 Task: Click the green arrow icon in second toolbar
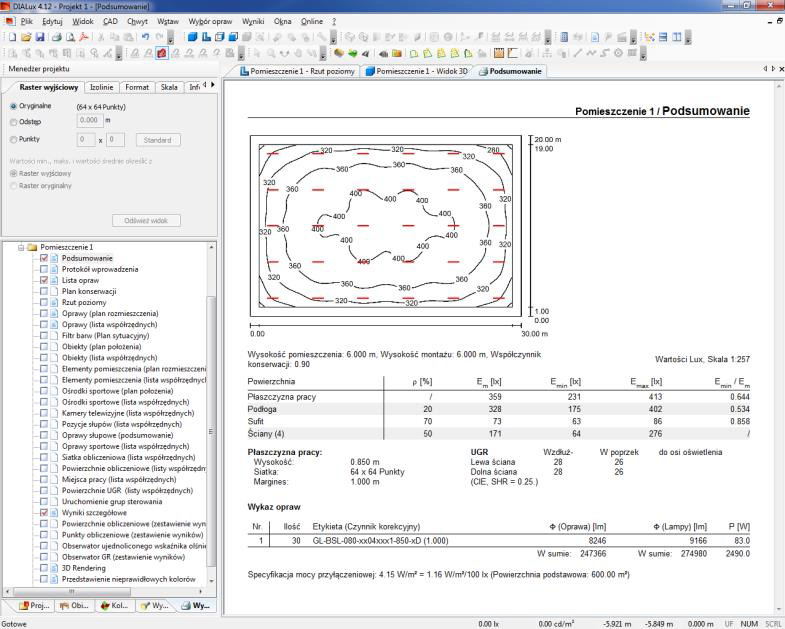pyautogui.click(x=352, y=53)
